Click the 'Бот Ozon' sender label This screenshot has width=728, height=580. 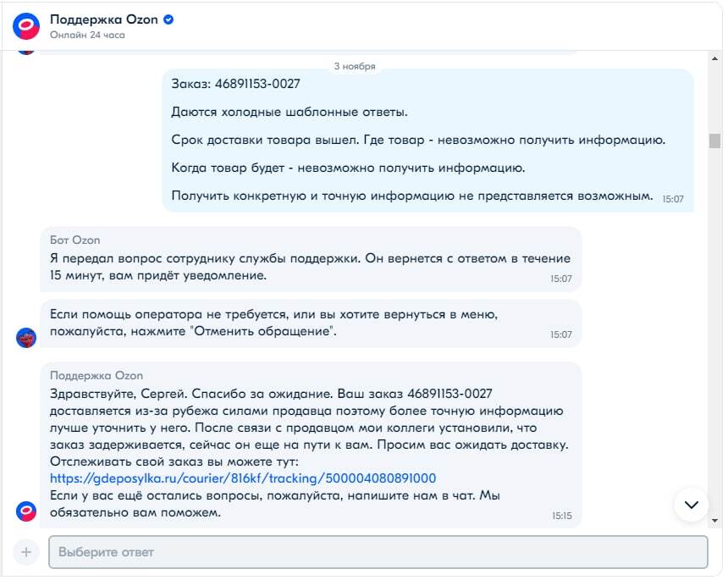point(74,240)
